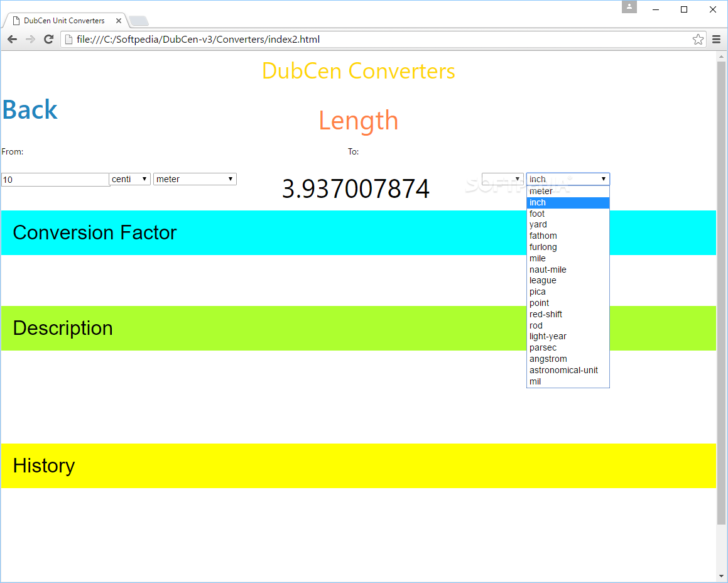Open the From meter unit dropdown
Image resolution: width=728 pixels, height=583 pixels.
click(x=195, y=179)
